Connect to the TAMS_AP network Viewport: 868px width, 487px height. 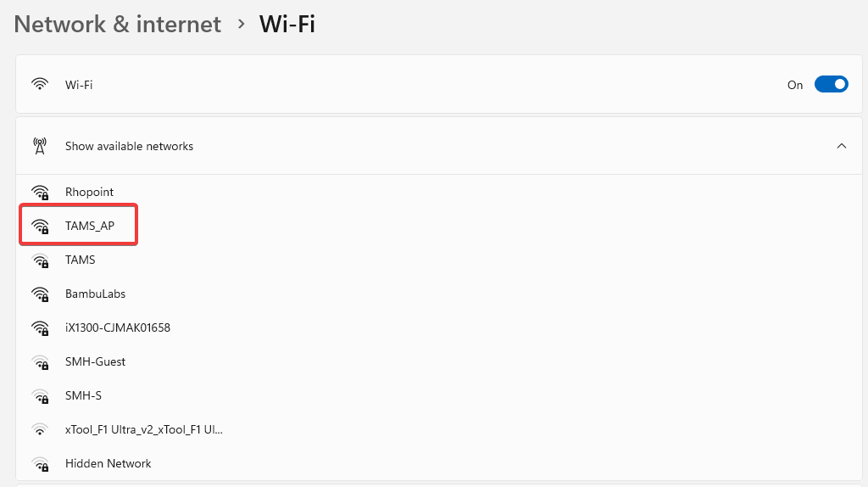pos(89,226)
